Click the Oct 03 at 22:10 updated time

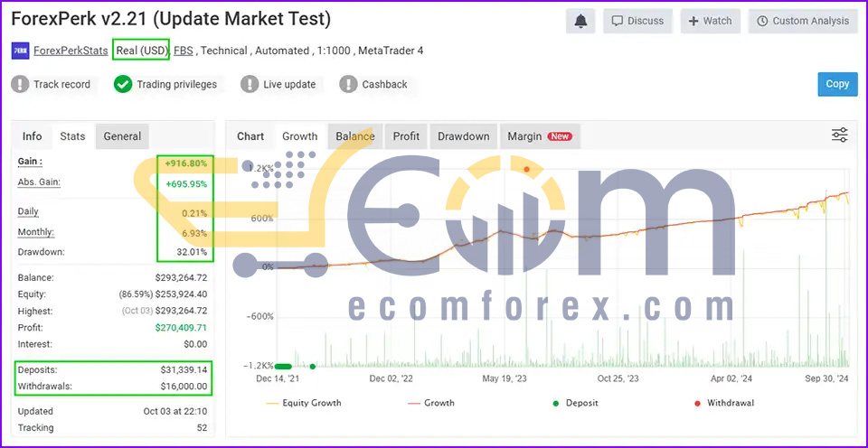[x=175, y=411]
